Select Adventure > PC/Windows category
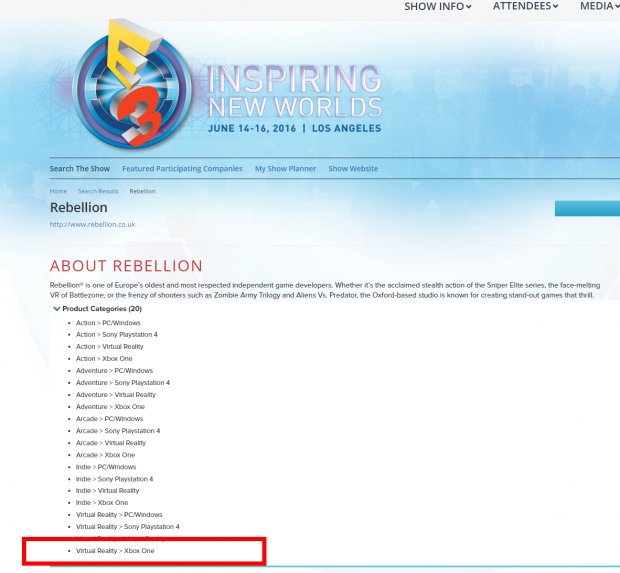The image size is (620, 573). coord(114,371)
